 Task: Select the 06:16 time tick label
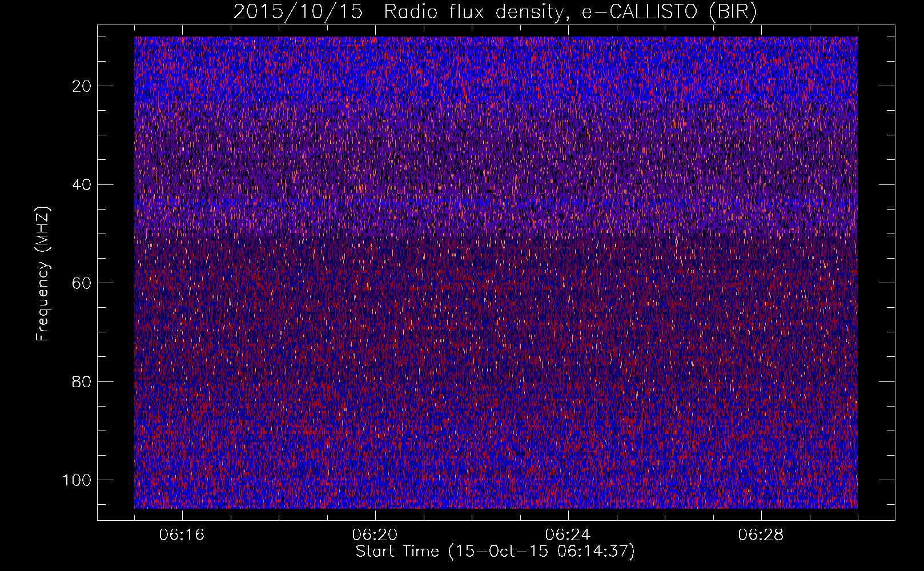click(182, 535)
